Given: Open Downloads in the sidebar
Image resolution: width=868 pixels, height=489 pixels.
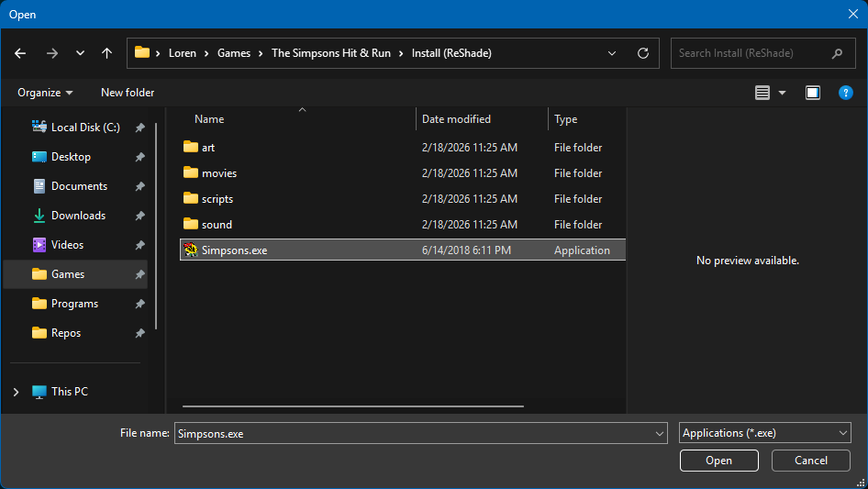Looking at the screenshot, I should click(x=76, y=216).
